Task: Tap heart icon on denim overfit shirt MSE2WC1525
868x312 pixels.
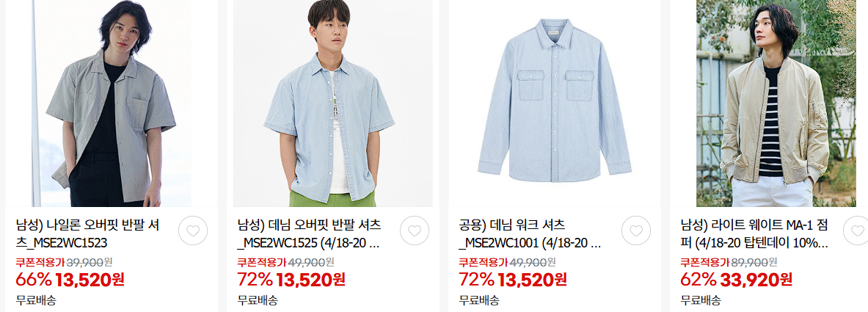Action: [414, 231]
